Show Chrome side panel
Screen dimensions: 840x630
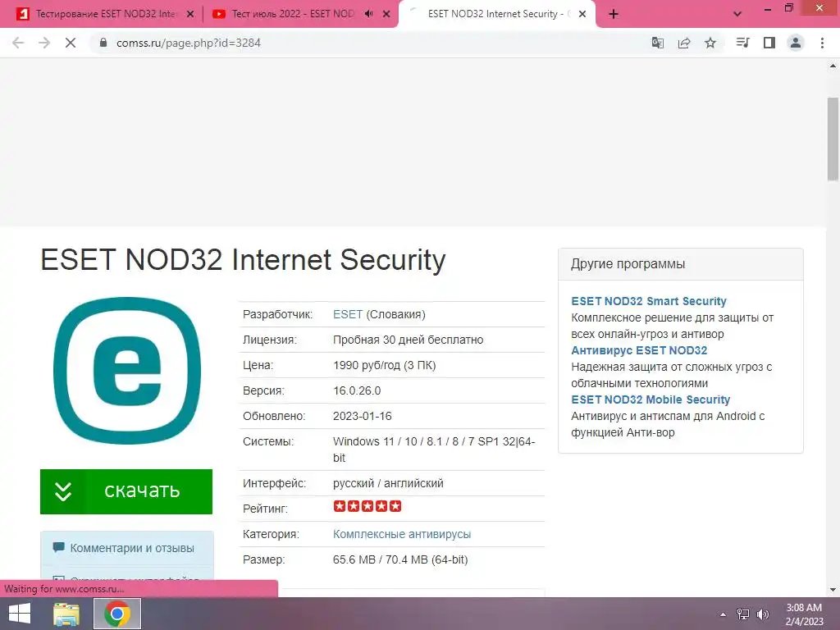(x=769, y=43)
